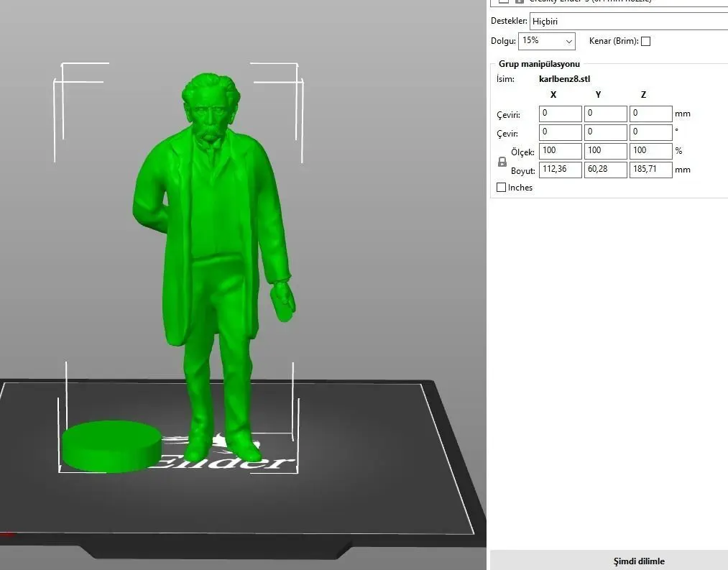
Task: Click the Destekler label text
Action: point(509,21)
